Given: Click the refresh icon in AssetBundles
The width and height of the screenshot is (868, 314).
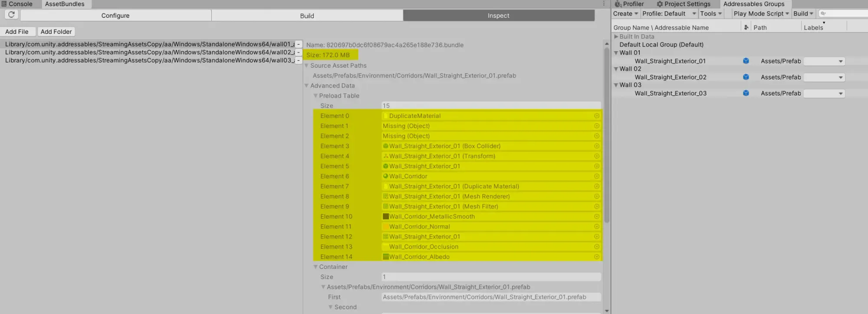Looking at the screenshot, I should coord(11,15).
